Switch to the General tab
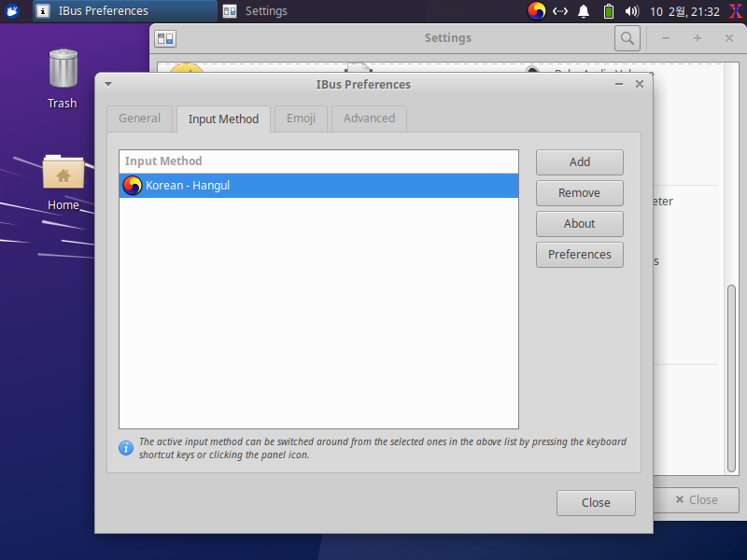Screen dimensions: 747x560 click(x=139, y=119)
